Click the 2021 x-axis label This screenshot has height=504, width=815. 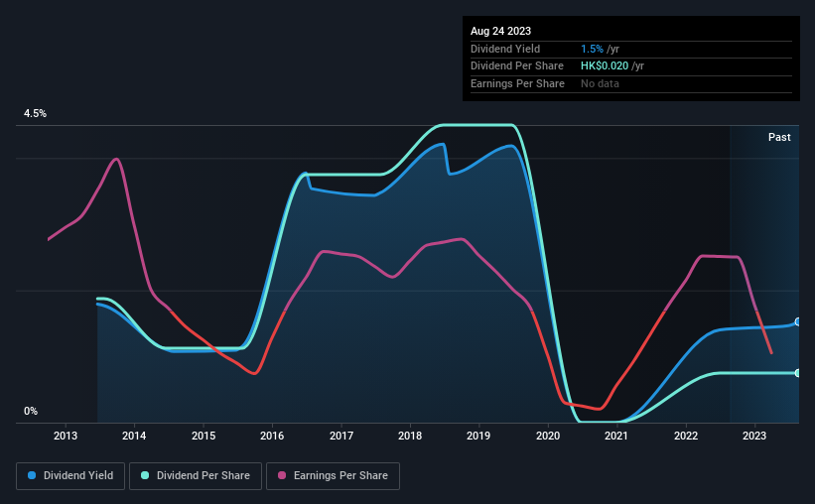click(x=616, y=436)
